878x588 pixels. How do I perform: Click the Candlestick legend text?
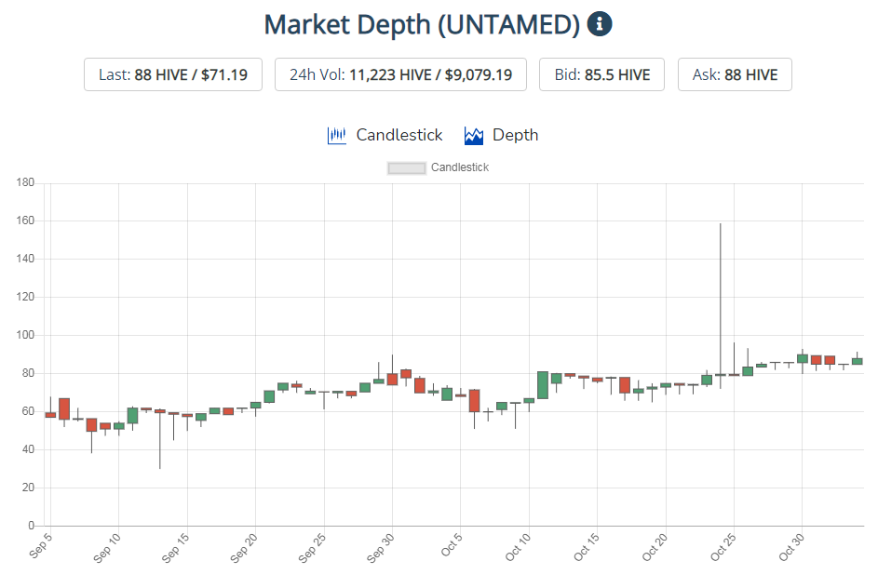(460, 167)
